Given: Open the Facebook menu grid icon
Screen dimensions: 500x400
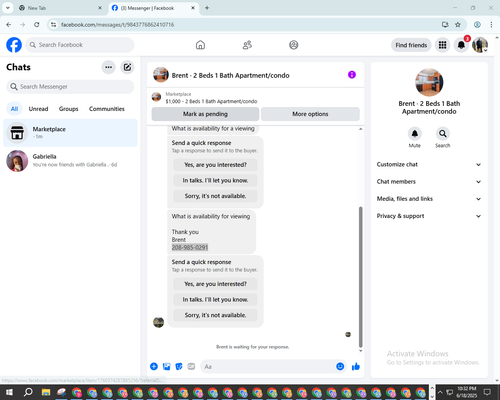Looking at the screenshot, I should pos(442,45).
